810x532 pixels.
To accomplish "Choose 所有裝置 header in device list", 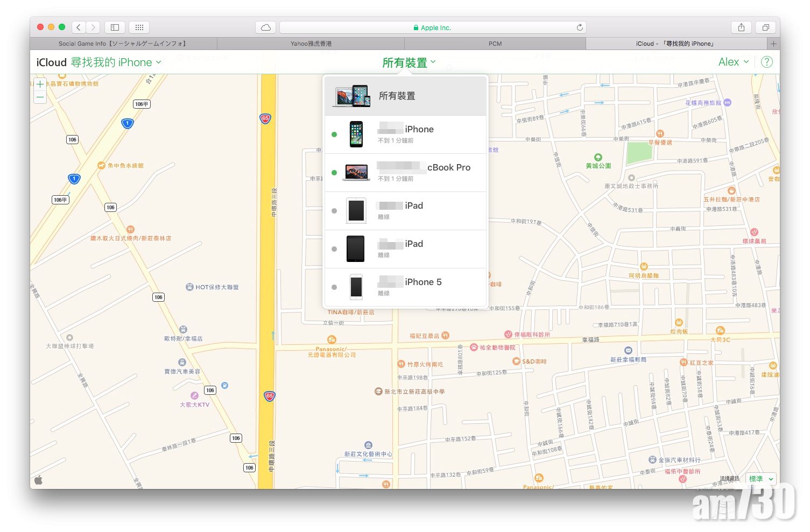I will [406, 96].
